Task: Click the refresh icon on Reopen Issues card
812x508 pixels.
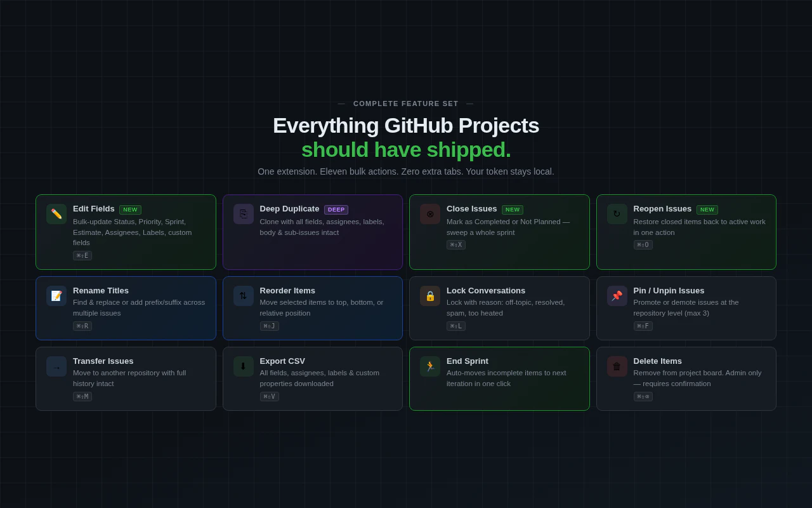Action: [617, 214]
